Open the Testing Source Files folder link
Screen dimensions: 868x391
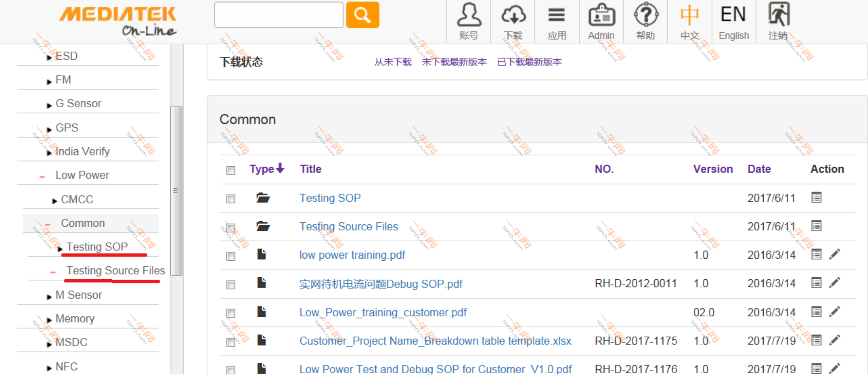coord(348,226)
